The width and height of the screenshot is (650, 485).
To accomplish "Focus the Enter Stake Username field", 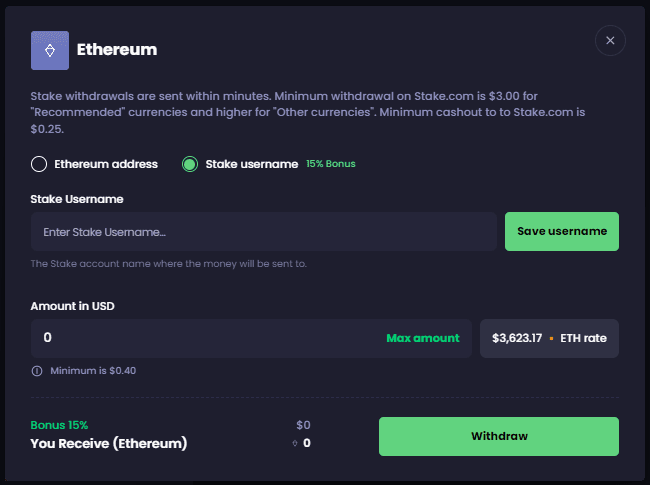I will pyautogui.click(x=264, y=232).
